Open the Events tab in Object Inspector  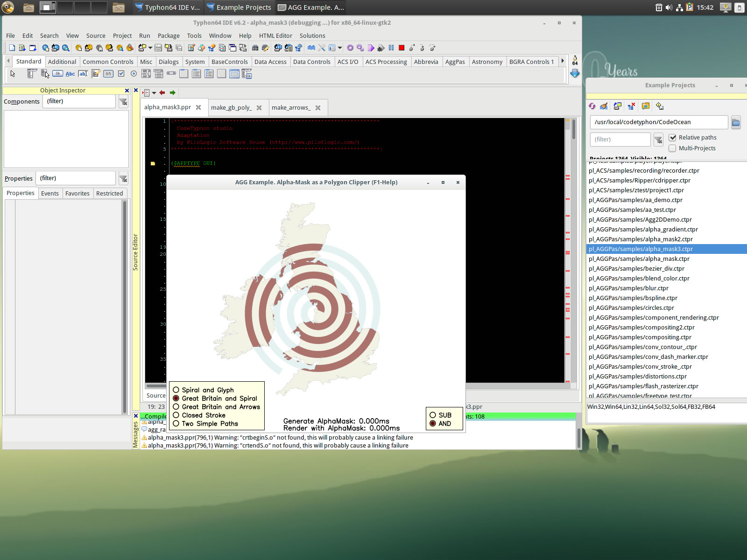click(50, 193)
